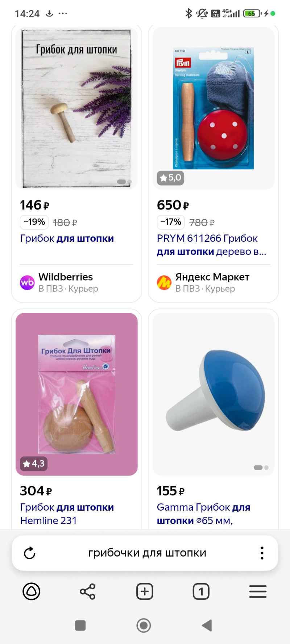The height and width of the screenshot is (644, 290).
Task: Open a new tab with plus icon
Action: 145,591
